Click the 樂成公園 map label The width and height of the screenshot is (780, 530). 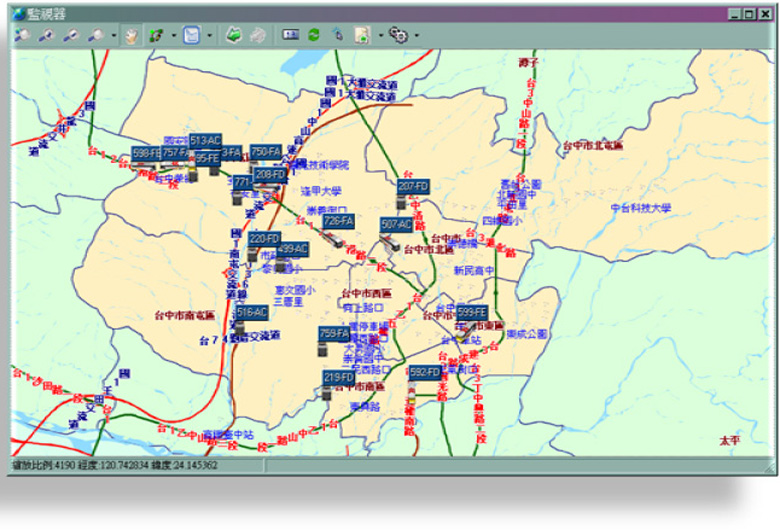527,334
